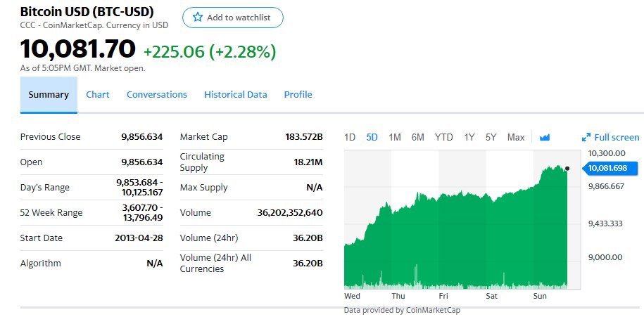Click the black end-point dot on the price chart
644x324 pixels.
click(567, 168)
